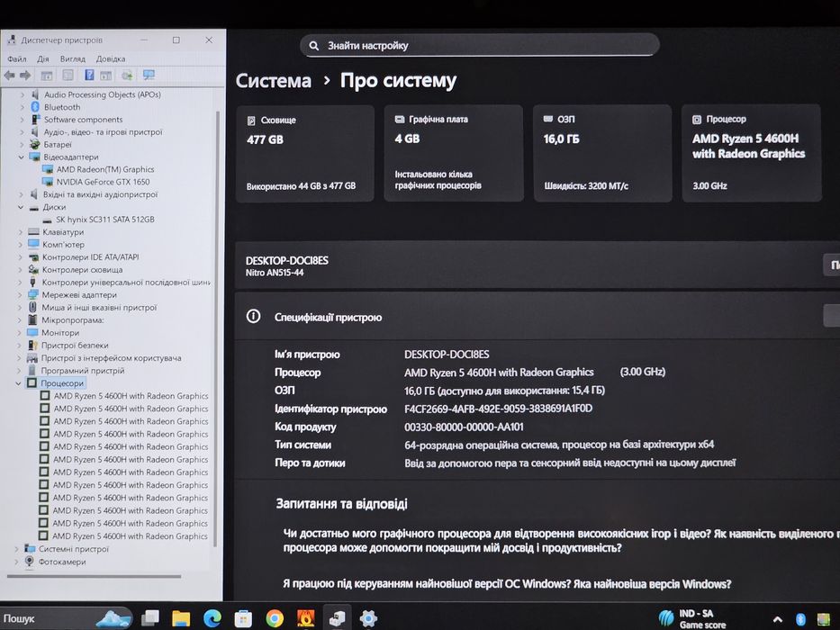Open the Сховище 477 GB card

[305, 154]
